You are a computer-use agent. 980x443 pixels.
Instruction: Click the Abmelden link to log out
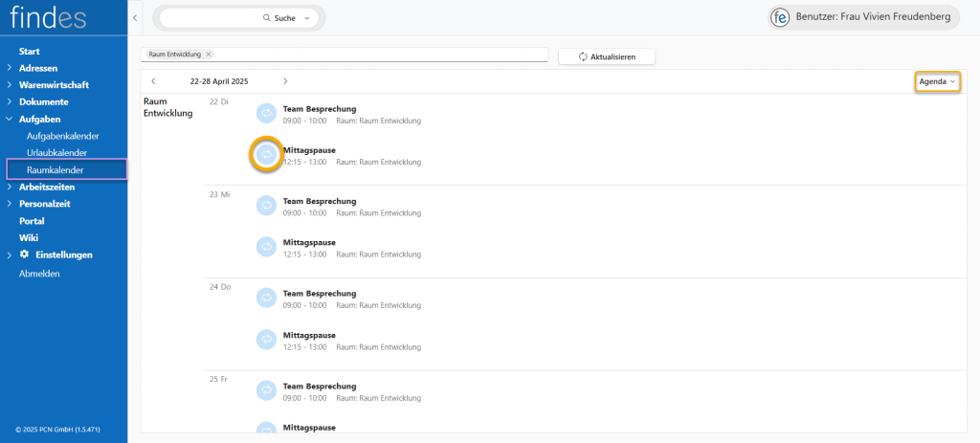(x=39, y=274)
